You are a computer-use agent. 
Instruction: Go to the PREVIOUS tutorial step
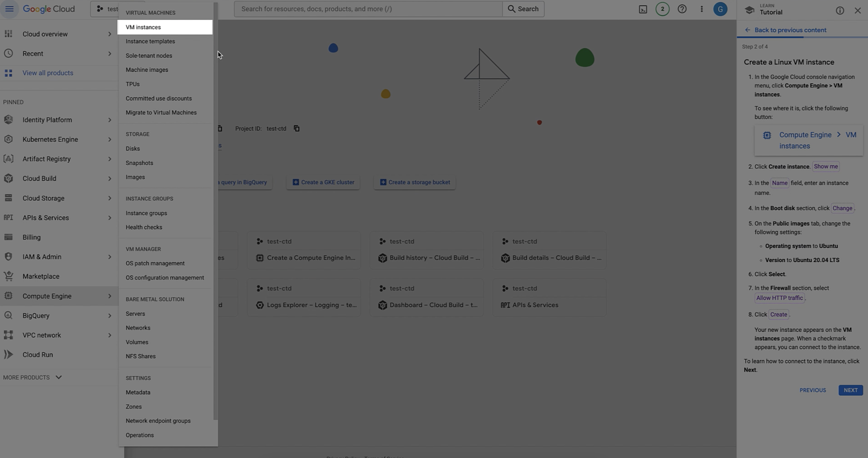click(x=812, y=390)
